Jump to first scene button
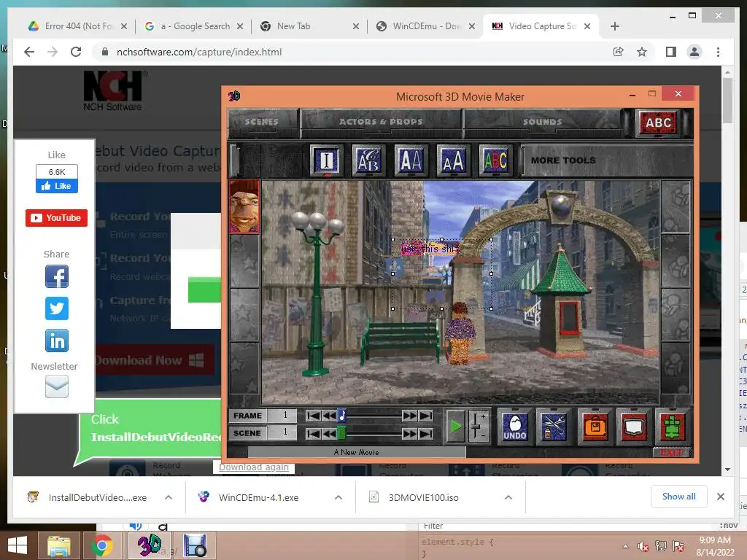747x560 pixels. click(x=313, y=433)
